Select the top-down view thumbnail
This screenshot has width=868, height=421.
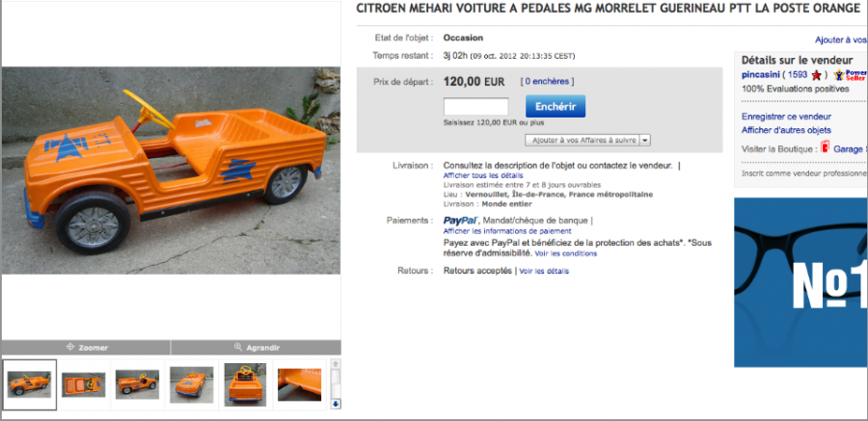click(x=83, y=384)
